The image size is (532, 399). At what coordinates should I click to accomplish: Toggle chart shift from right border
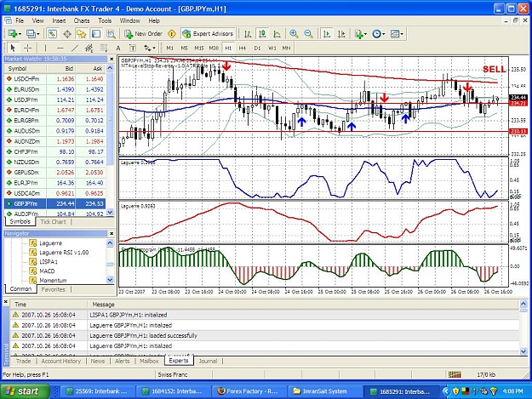tap(341, 34)
